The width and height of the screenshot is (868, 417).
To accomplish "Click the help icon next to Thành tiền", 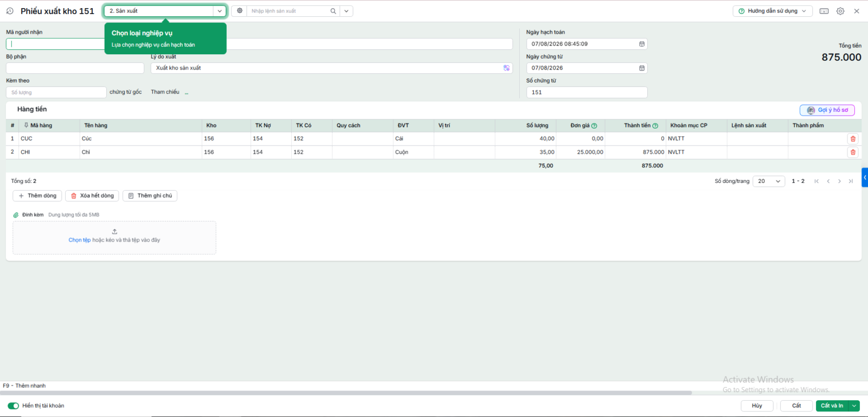I will click(x=655, y=125).
